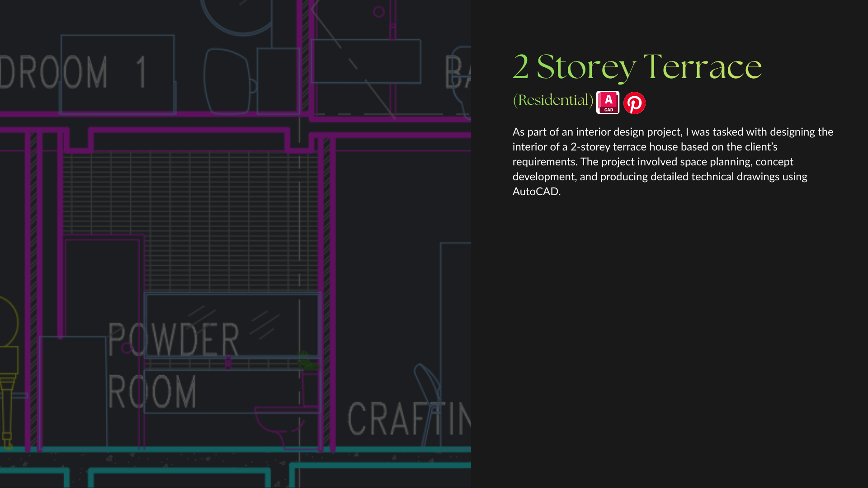Expand the Residential category label
The height and width of the screenshot is (488, 868).
point(552,100)
